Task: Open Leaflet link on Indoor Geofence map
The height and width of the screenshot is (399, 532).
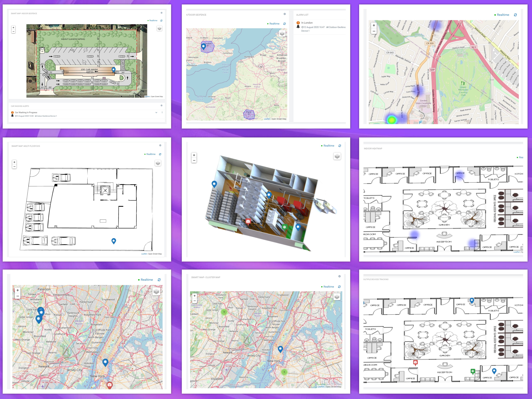Action: coord(147,97)
